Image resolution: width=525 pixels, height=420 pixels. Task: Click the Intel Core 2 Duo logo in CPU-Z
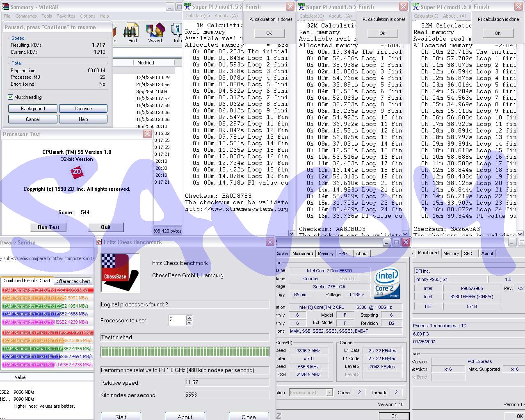click(387, 284)
